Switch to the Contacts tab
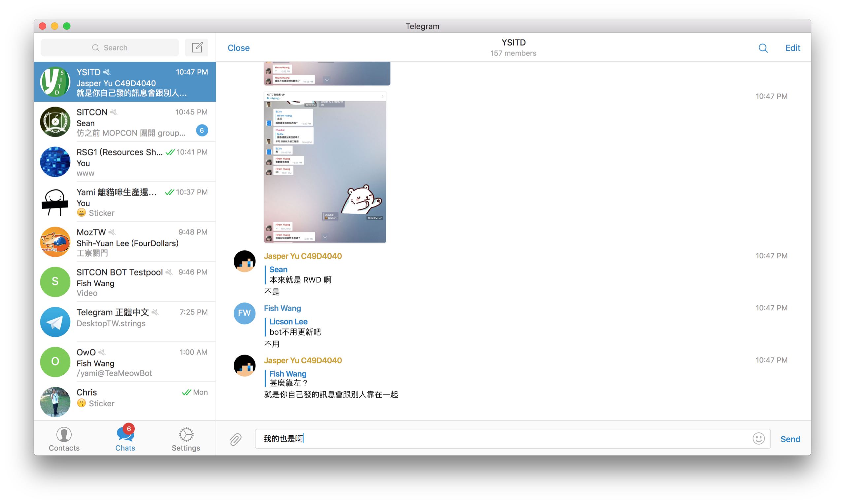845x504 pixels. coord(64,439)
